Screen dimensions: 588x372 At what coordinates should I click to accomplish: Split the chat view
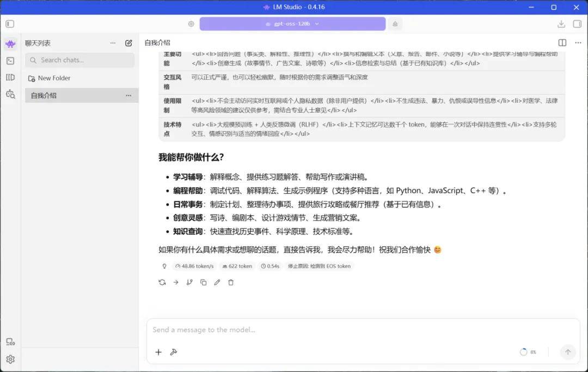pos(562,43)
